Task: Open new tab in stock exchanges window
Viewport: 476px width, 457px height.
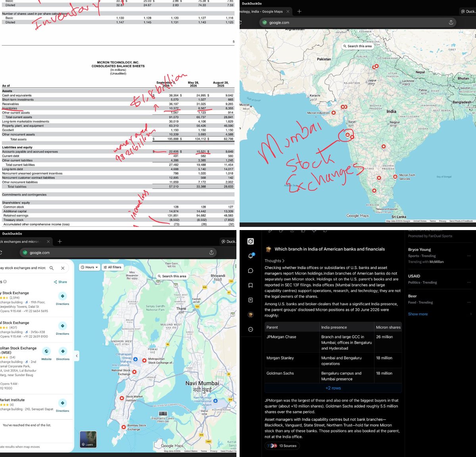Action: coord(60,241)
